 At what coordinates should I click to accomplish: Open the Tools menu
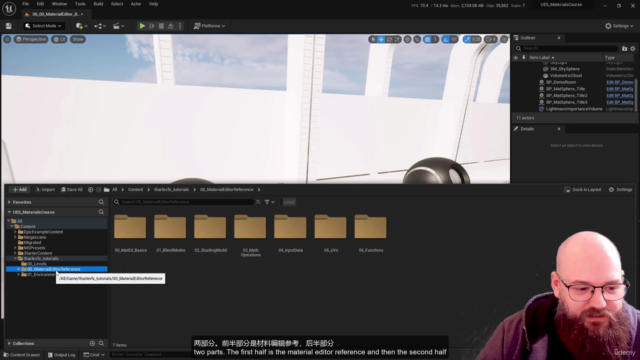point(80,4)
